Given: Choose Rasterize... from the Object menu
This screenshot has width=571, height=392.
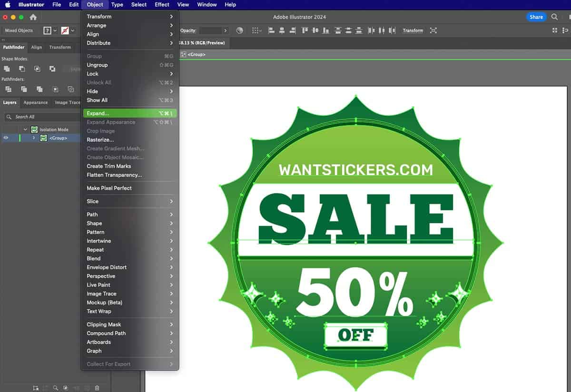Looking at the screenshot, I should click(129, 140).
